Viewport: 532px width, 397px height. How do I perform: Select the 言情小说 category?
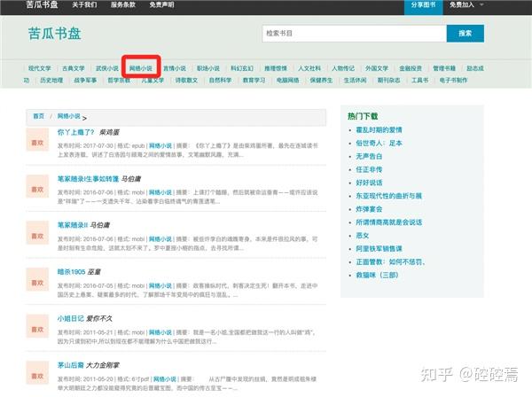pyautogui.click(x=175, y=68)
